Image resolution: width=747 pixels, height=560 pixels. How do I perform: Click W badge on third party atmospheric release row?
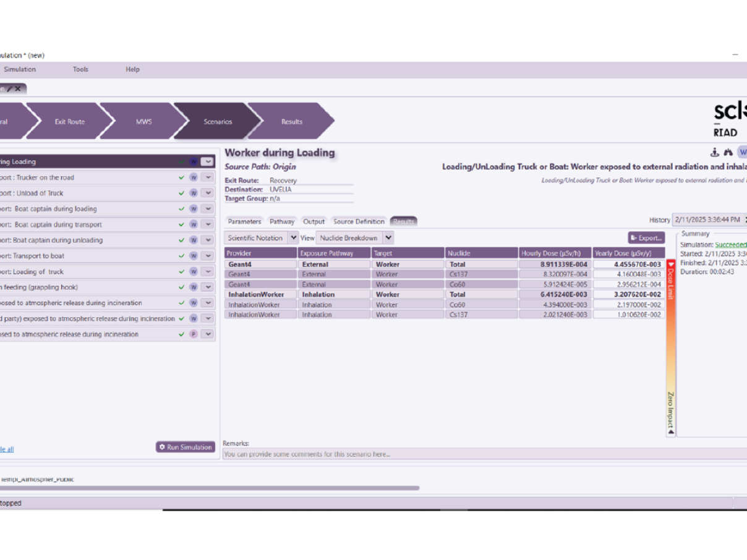point(194,318)
